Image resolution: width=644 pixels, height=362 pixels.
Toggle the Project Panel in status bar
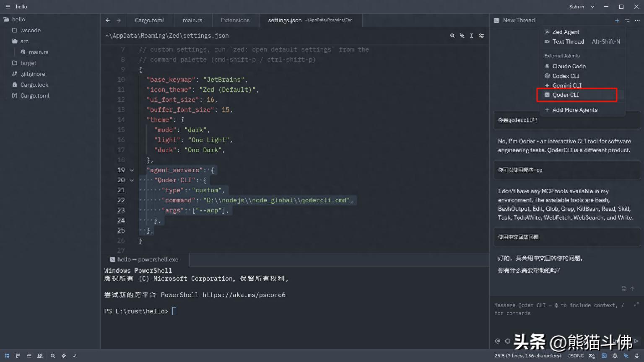coord(7,356)
